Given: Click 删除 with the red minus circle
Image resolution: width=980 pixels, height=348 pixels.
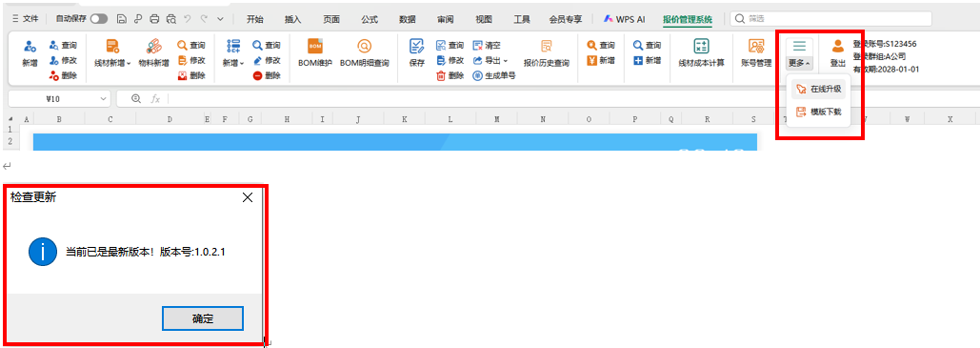Looking at the screenshot, I should click(267, 75).
